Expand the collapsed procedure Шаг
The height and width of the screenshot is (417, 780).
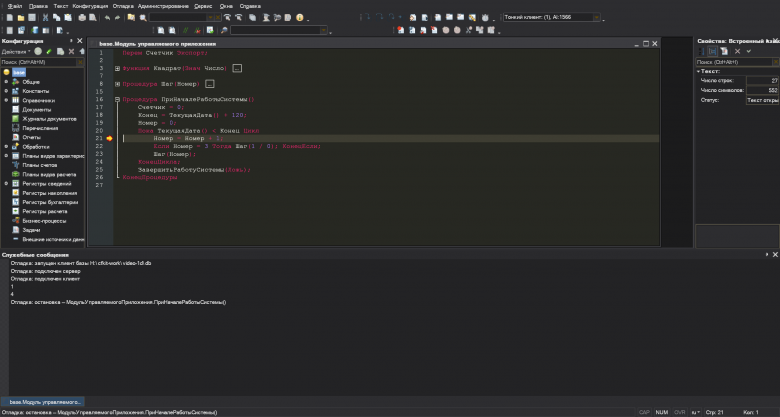click(x=117, y=84)
